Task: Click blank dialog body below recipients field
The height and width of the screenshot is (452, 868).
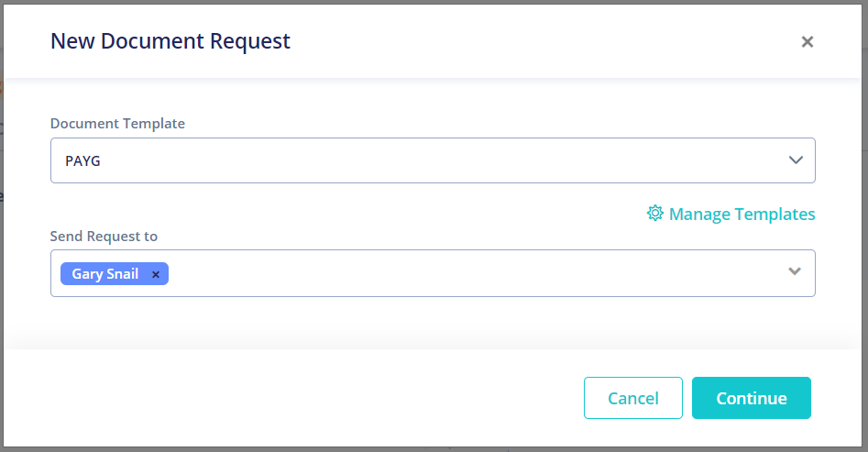Action: point(433,323)
